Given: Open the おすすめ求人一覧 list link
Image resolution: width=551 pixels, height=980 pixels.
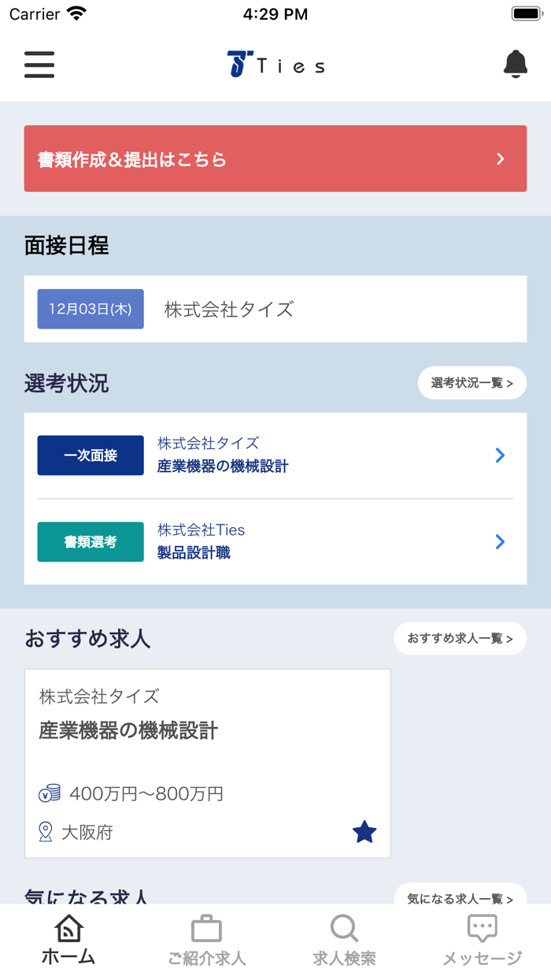Looking at the screenshot, I should coord(460,638).
